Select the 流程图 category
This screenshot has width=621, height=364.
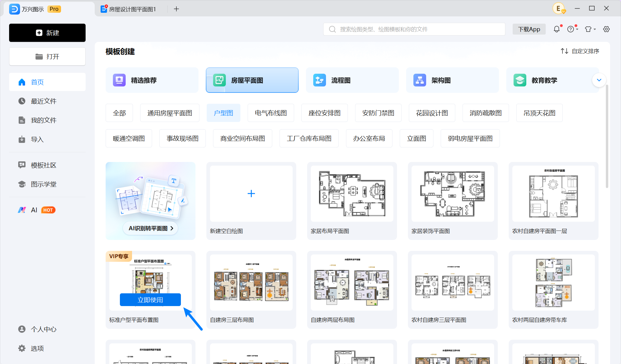click(x=352, y=80)
